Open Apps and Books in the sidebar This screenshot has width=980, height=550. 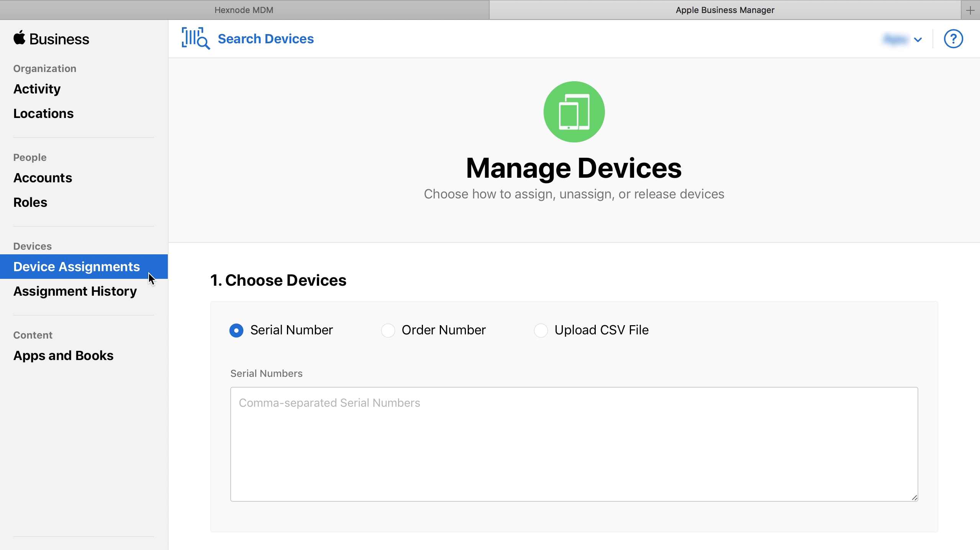coord(63,355)
